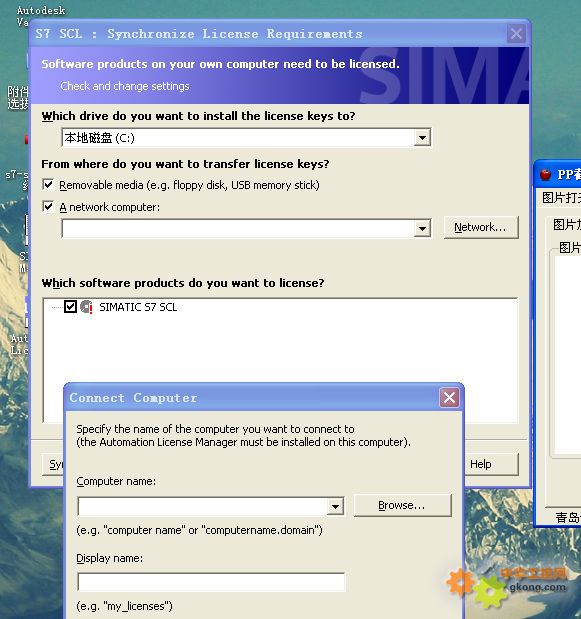Click into the Computer name input field
581x619 pixels.
[x=202, y=506]
